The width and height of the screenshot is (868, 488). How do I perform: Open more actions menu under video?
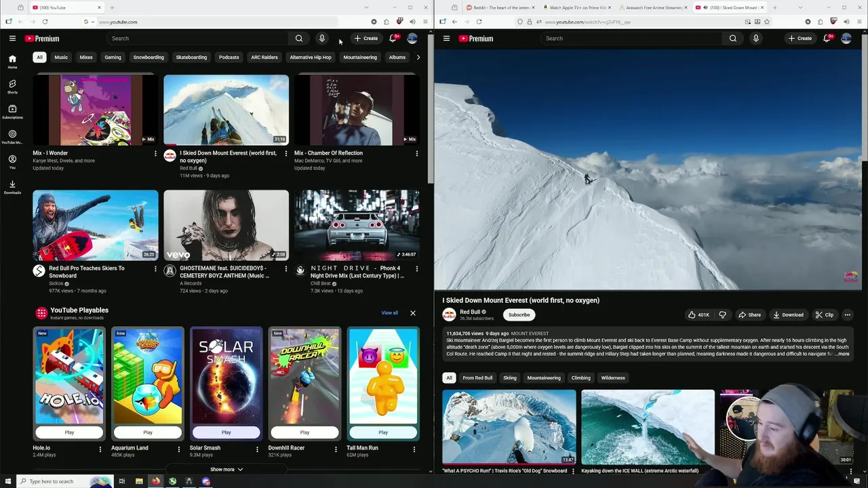(847, 314)
